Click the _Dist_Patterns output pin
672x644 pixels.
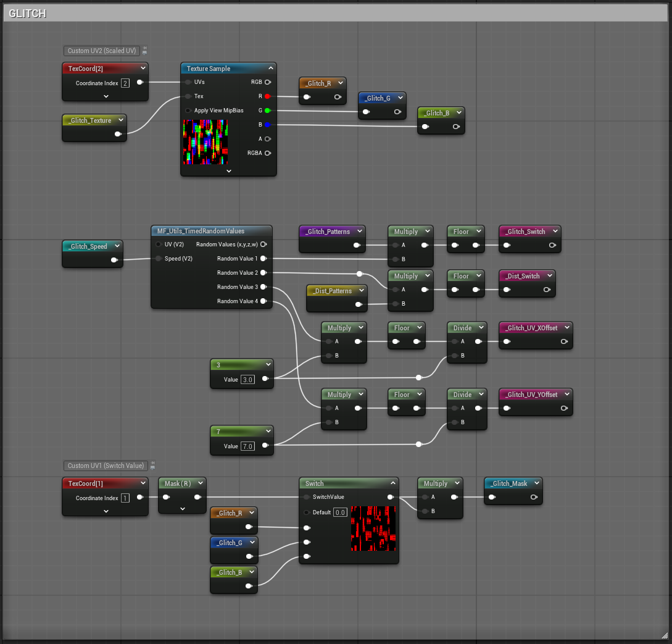tap(359, 304)
